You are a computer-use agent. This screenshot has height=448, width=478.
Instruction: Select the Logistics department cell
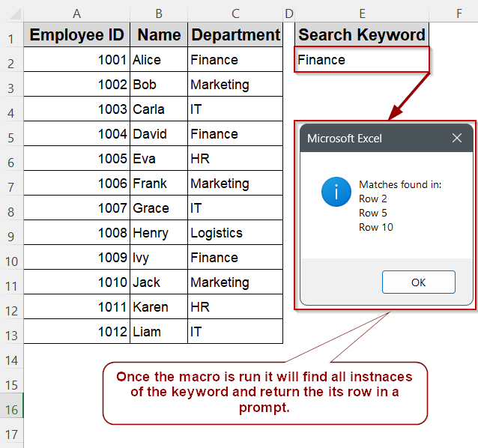(235, 233)
